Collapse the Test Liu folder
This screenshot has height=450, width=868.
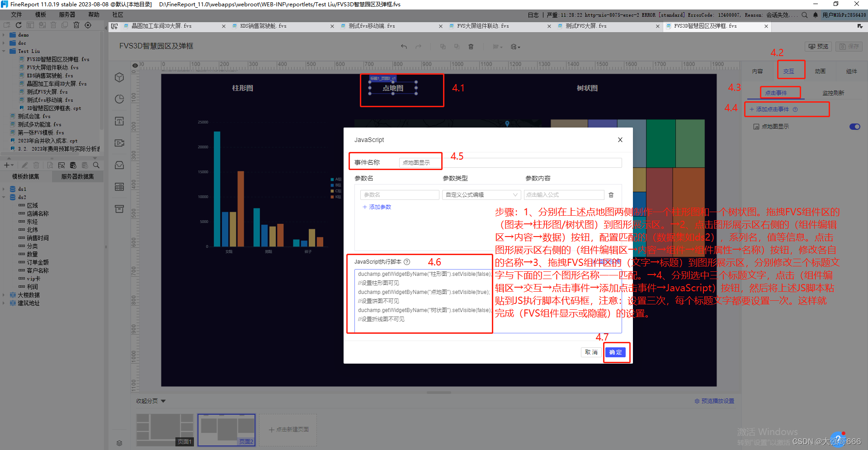[x=4, y=51]
